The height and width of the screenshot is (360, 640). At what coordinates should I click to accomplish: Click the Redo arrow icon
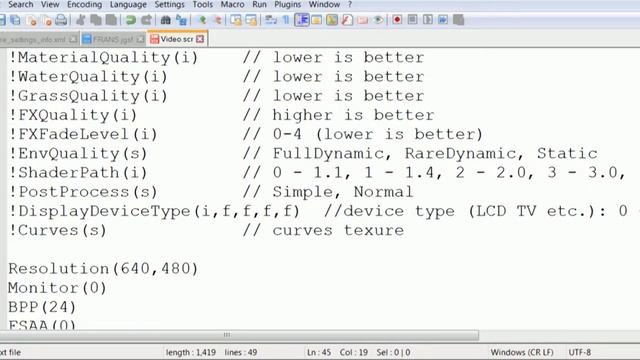146,20
